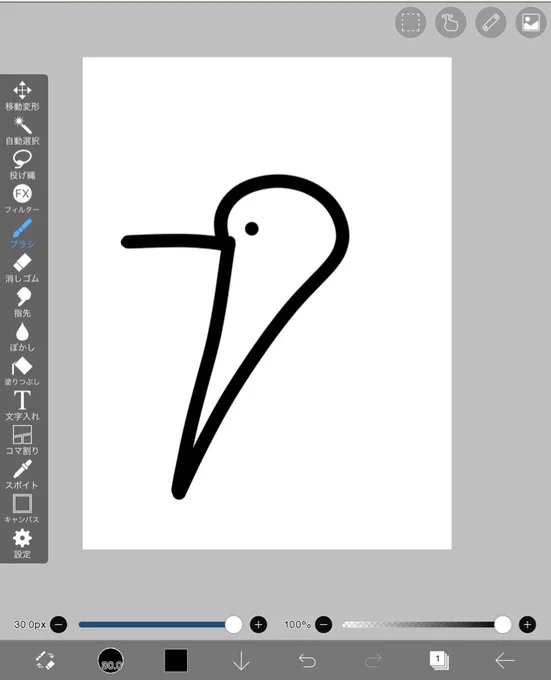
Task: Open the Canvas (キャンバス) tool
Action: pyautogui.click(x=22, y=509)
